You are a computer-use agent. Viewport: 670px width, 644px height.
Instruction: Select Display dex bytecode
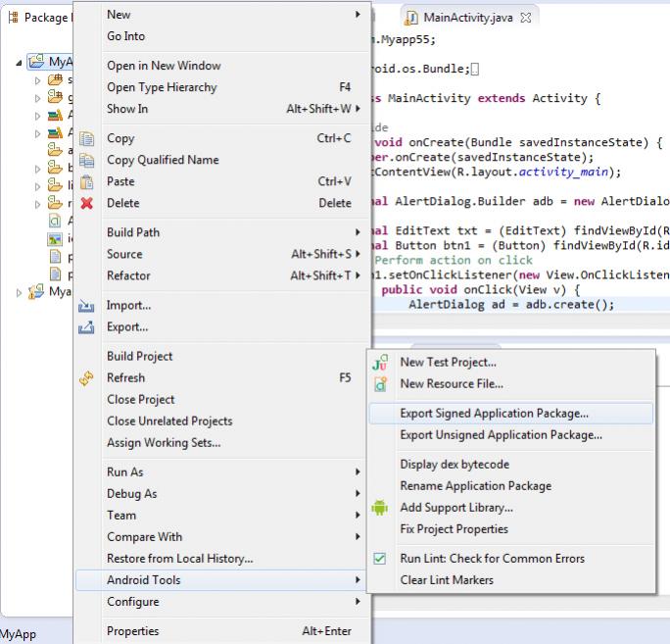511,465
